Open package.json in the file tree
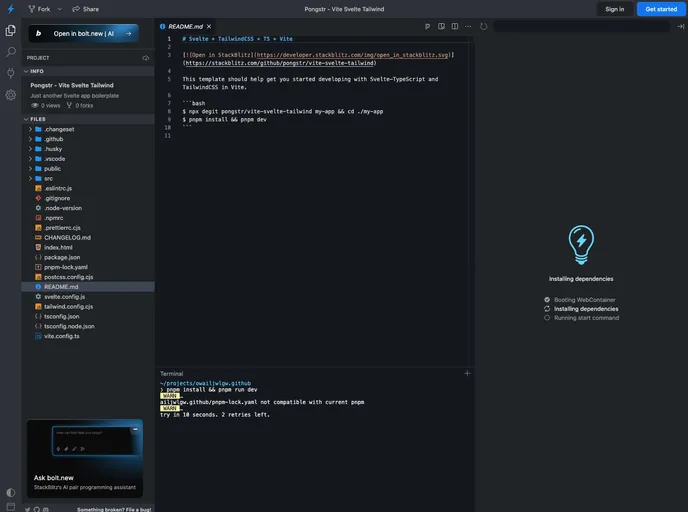The height and width of the screenshot is (512, 688). click(x=88, y=257)
